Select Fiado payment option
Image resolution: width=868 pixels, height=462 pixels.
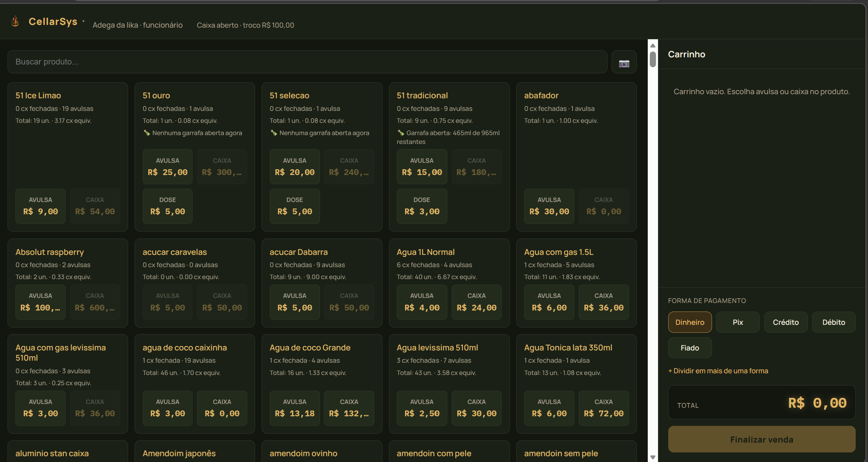[690, 348]
